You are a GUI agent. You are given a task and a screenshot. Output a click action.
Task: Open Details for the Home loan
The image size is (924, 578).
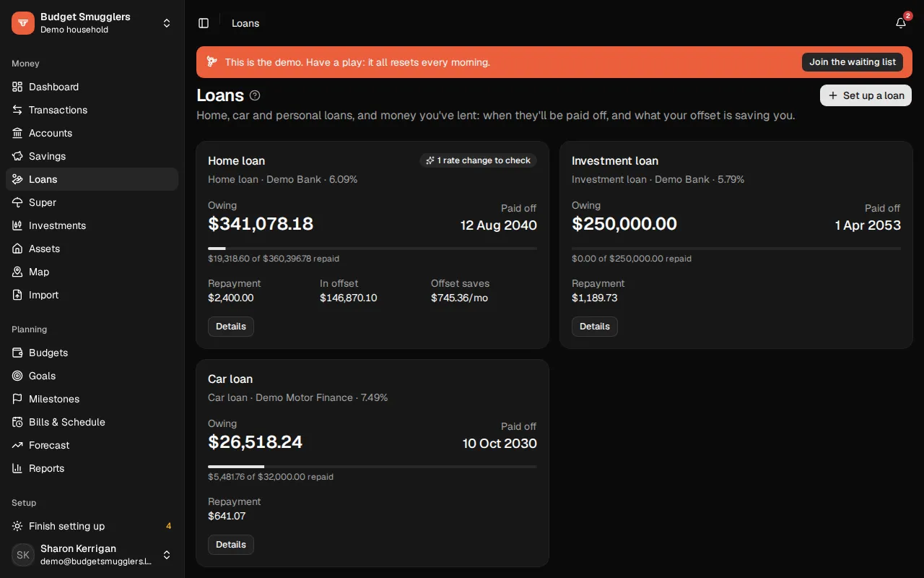(x=231, y=327)
